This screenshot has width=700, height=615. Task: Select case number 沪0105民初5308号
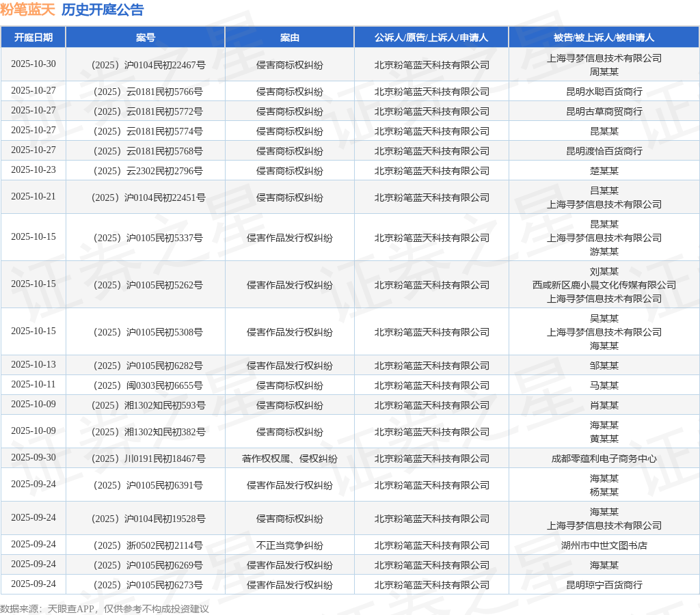(148, 332)
